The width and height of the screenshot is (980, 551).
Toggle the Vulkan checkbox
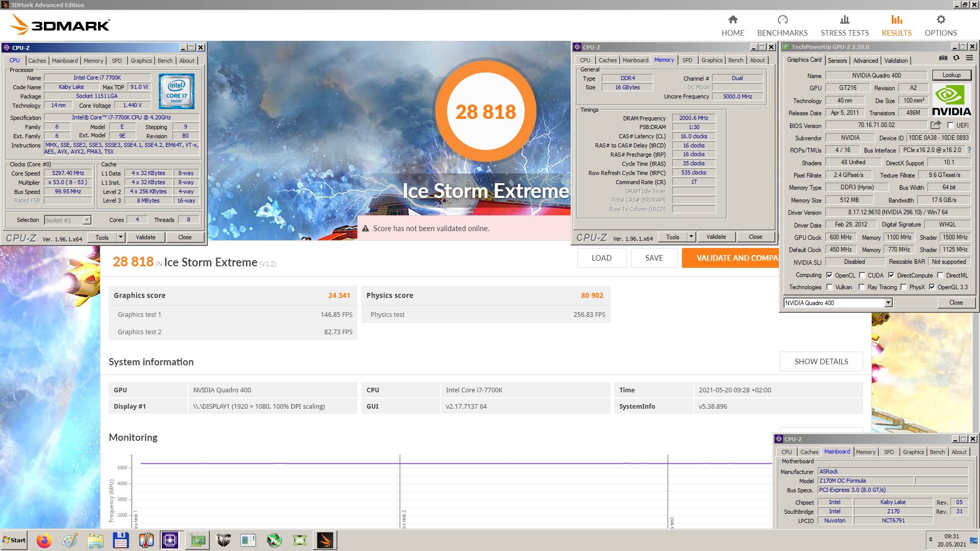829,287
